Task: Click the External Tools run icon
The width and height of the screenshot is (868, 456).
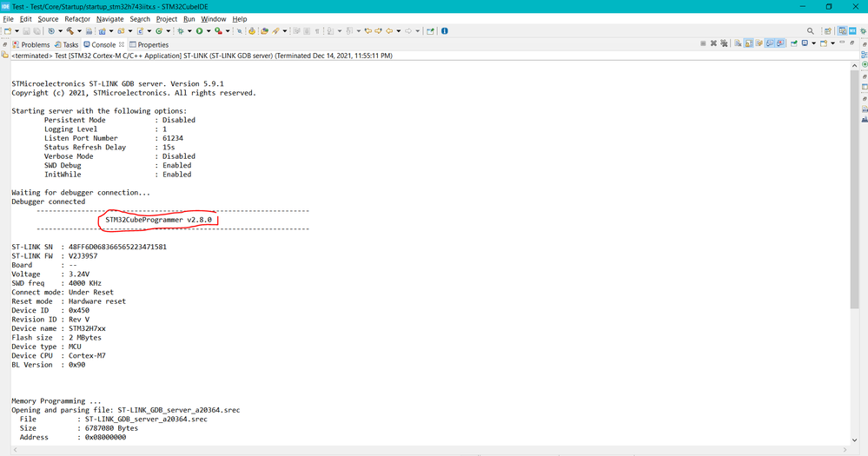Action: 219,31
